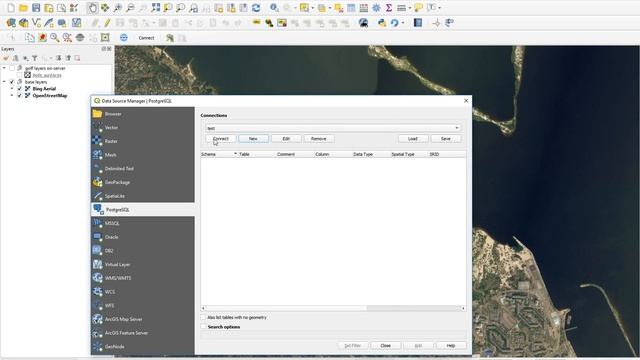Click the Edit connection button
Image resolution: width=640 pixels, height=360 pixels.
click(x=286, y=139)
